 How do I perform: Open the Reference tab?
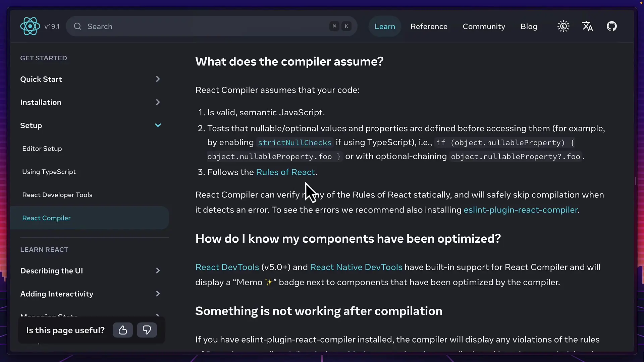429,26
